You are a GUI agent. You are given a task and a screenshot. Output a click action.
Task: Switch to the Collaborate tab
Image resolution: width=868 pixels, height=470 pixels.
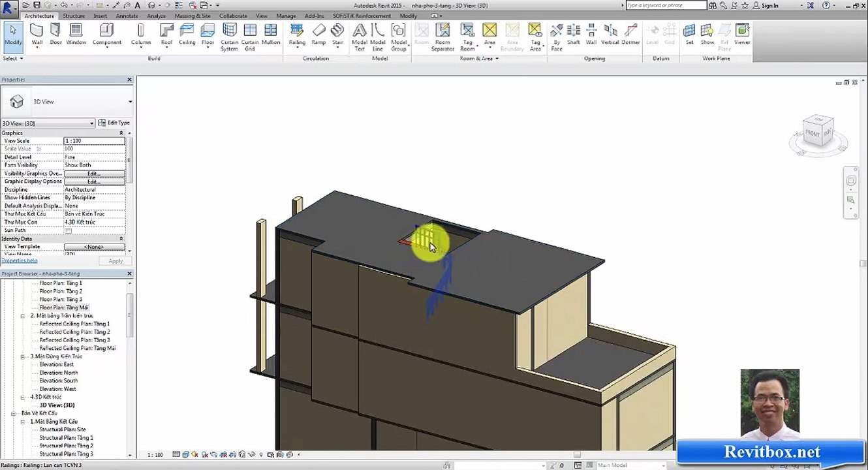[x=233, y=16]
